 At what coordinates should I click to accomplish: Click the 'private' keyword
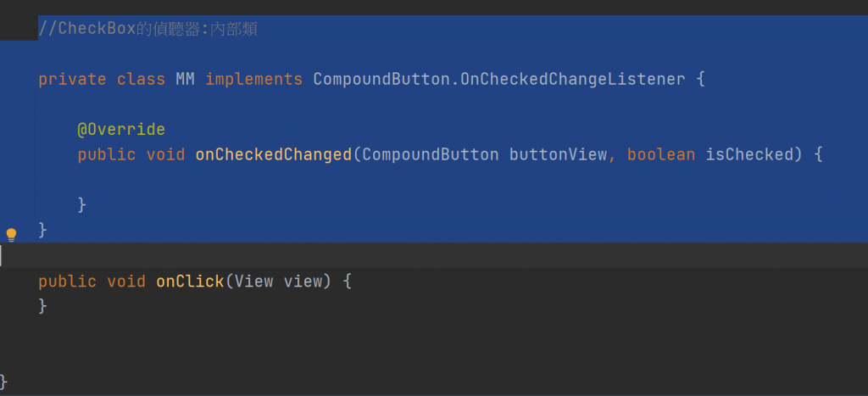(x=72, y=80)
